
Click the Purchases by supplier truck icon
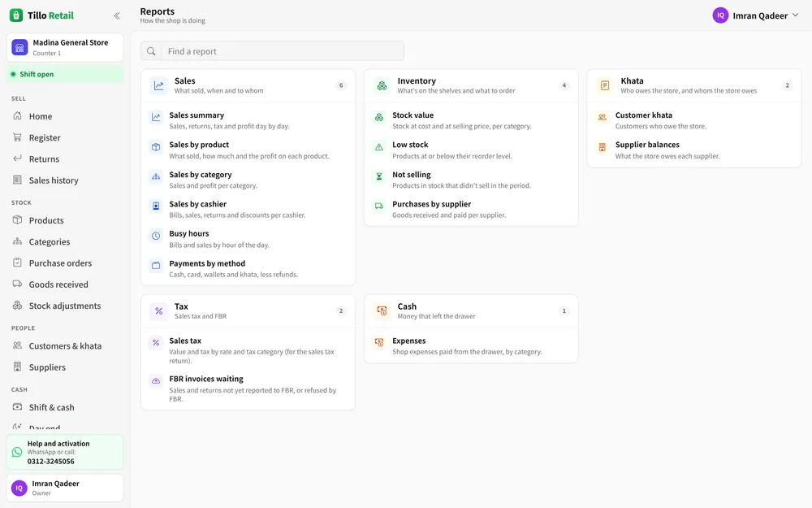tap(379, 206)
